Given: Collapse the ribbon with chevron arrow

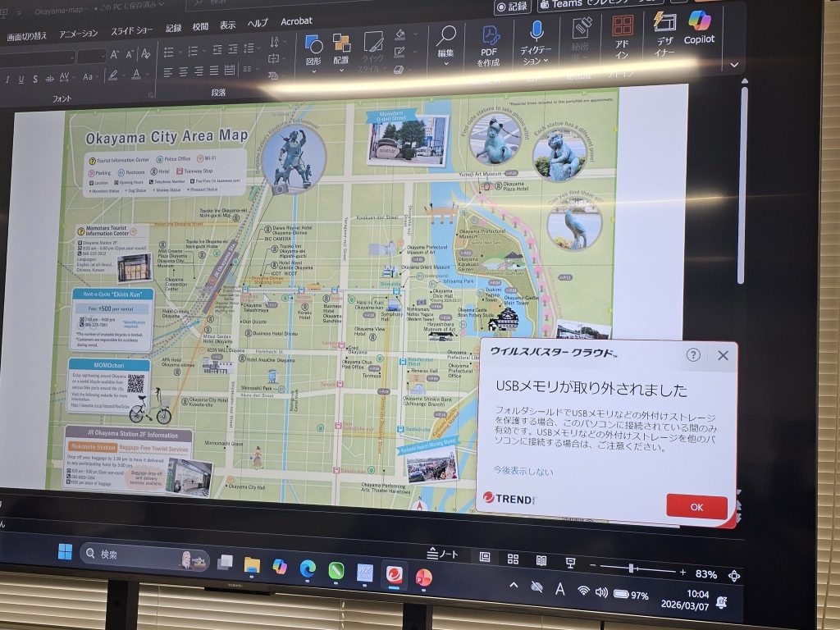Looking at the screenshot, I should (x=734, y=65).
